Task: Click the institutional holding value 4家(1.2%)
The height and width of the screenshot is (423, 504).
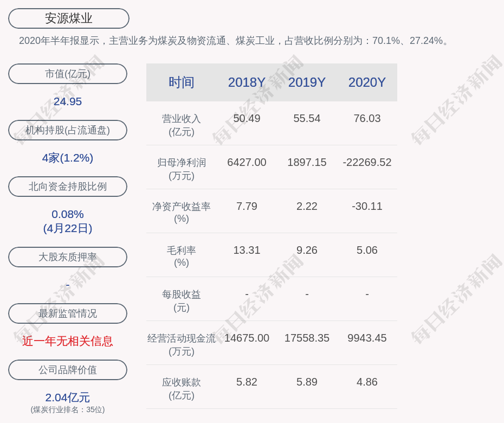Action: point(68,158)
